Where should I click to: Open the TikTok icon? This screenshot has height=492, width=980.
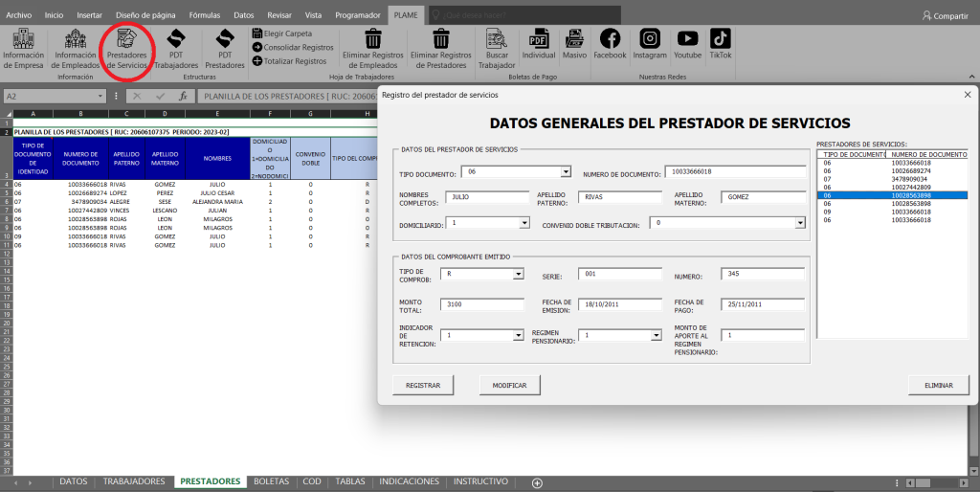pyautogui.click(x=721, y=38)
